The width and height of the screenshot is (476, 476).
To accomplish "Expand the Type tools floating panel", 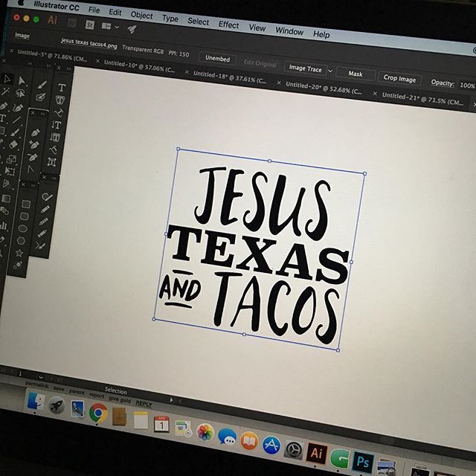I will tap(68, 69).
